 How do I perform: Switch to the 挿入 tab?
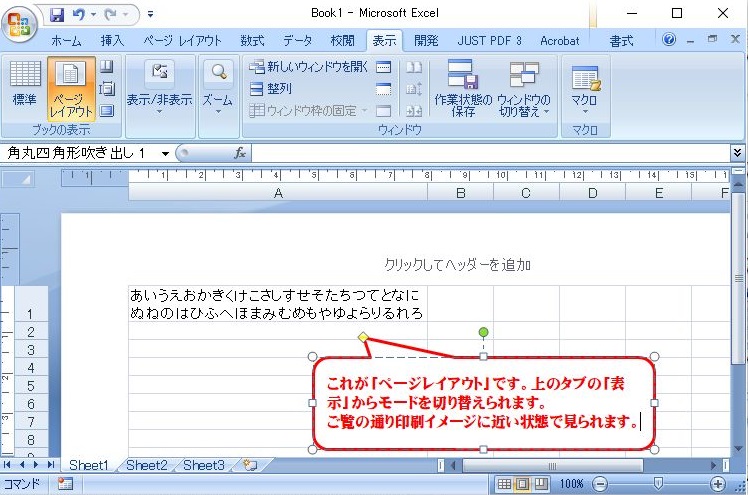(112, 41)
